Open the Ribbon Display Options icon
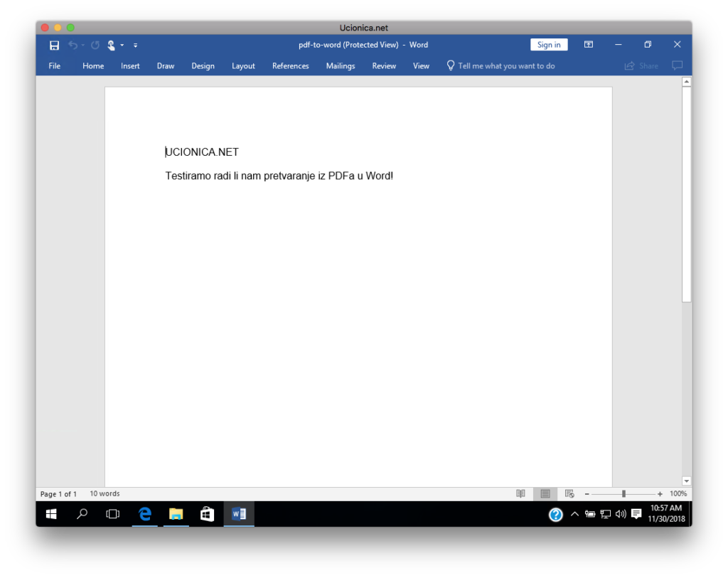728x578 pixels. tap(589, 45)
